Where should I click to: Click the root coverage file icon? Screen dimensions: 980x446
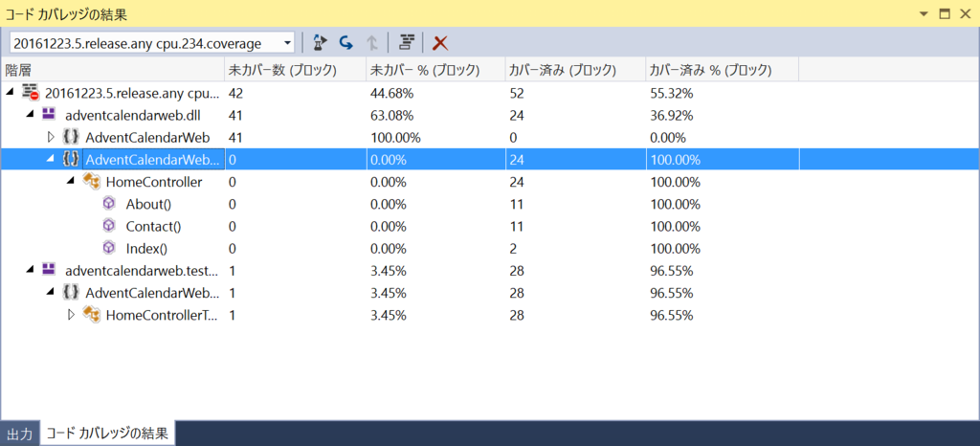[x=31, y=93]
